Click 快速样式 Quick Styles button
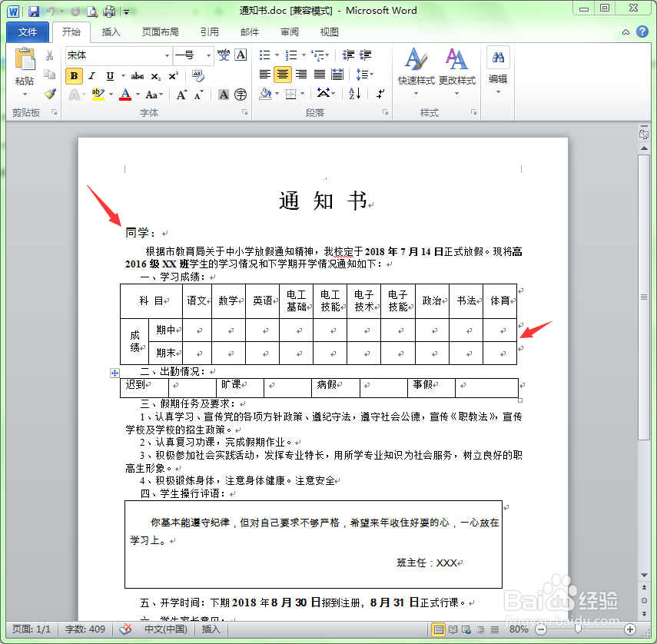The image size is (657, 644). [416, 71]
